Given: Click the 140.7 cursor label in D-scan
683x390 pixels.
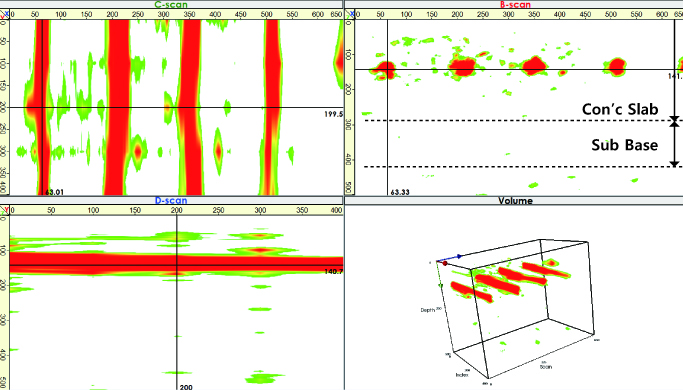Looking at the screenshot, I should coord(334,271).
